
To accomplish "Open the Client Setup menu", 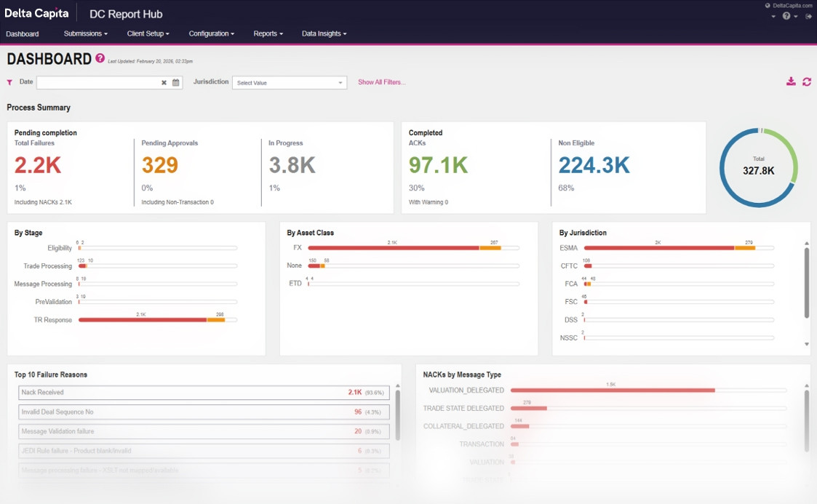I will pyautogui.click(x=148, y=33).
